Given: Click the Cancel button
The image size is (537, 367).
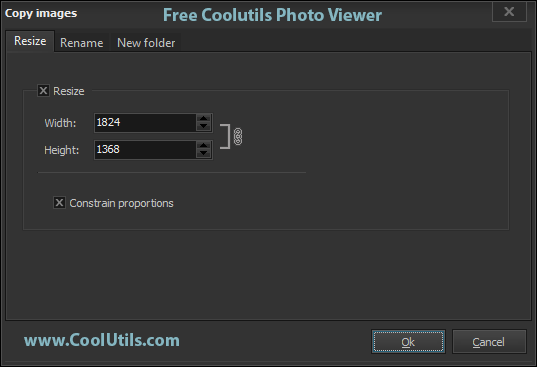Looking at the screenshot, I should [489, 342].
